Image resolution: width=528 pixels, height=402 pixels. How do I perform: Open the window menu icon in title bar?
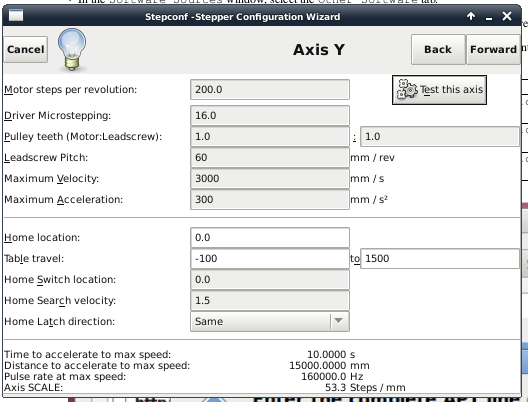click(16, 15)
